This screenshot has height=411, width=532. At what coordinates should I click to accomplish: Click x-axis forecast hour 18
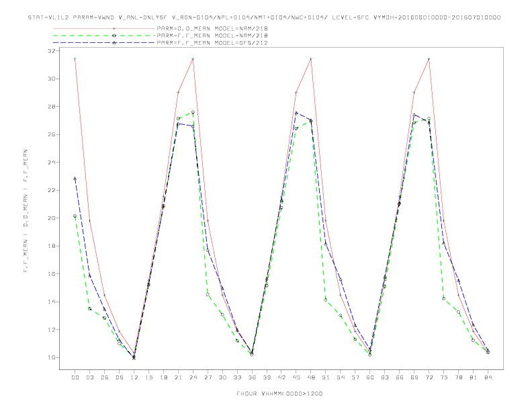[x=163, y=377]
